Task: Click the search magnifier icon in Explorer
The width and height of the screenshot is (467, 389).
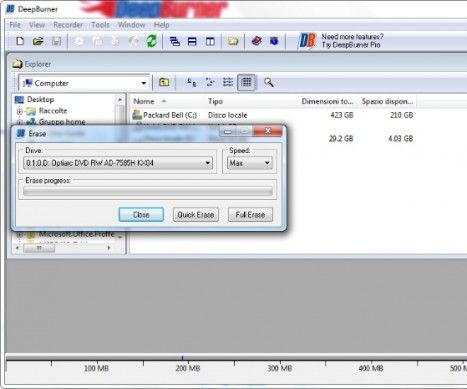Action: 269,82
